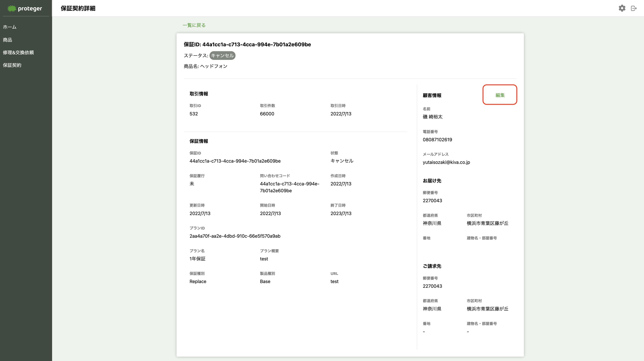644x361 pixels.
Task: Click the 状態 value キャンセル
Action: [x=342, y=161]
